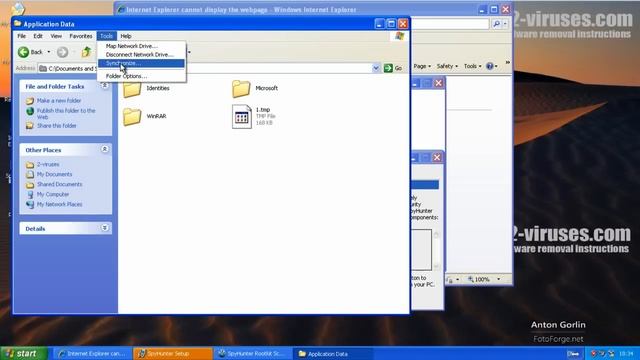
Task: Click Share this folder link
Action: [56, 126]
